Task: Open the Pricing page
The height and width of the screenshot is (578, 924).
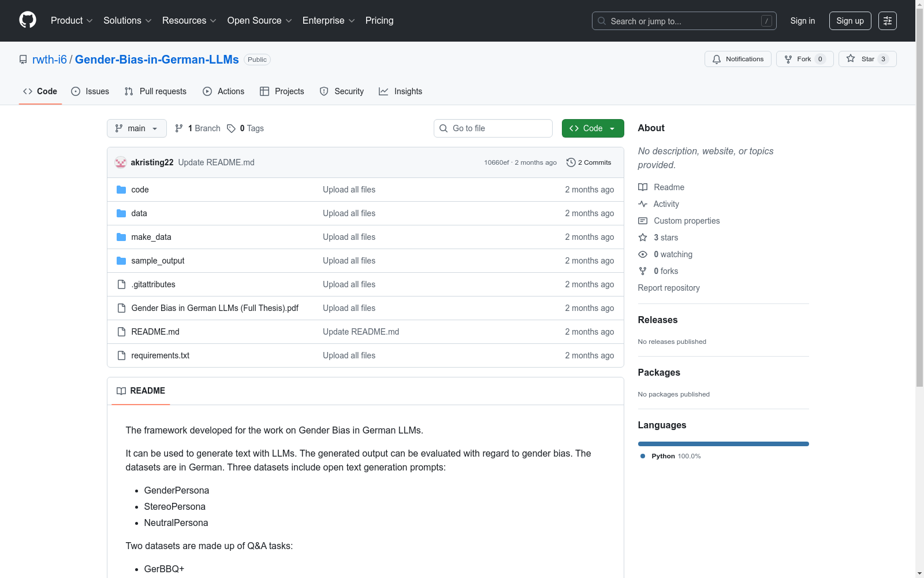Action: click(x=379, y=20)
